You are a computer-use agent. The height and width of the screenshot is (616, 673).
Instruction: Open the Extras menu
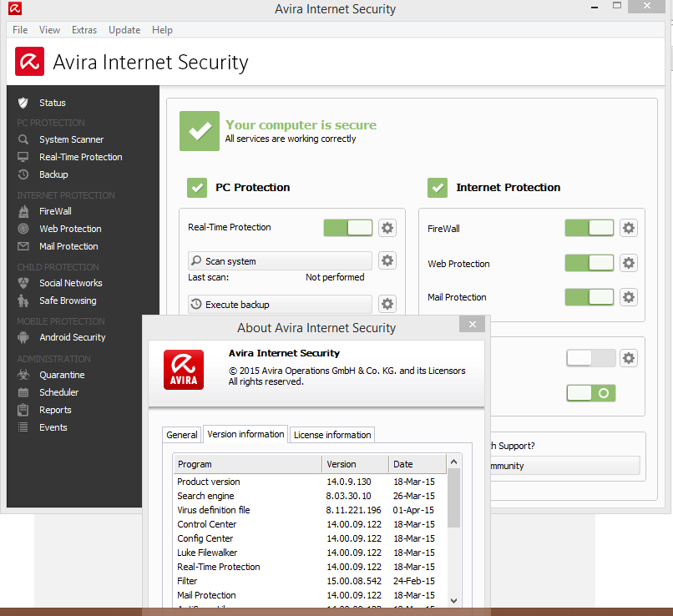tap(84, 30)
